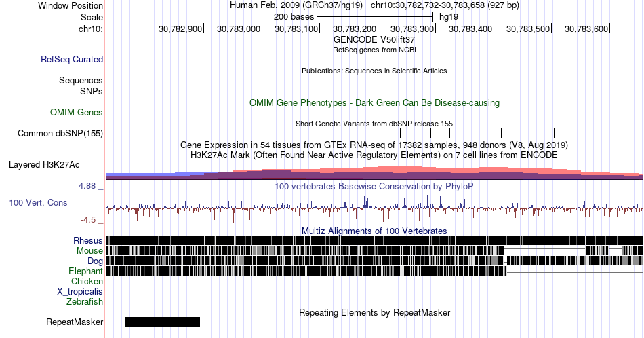
Task: Click the Zebrafish alignment row label
Action: pos(85,301)
